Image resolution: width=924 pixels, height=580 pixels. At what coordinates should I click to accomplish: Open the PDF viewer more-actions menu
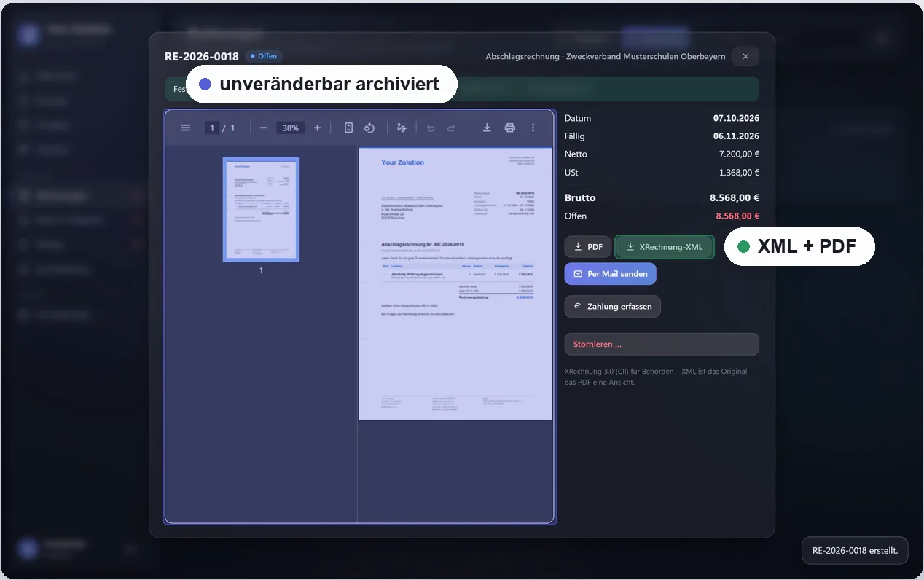[533, 128]
